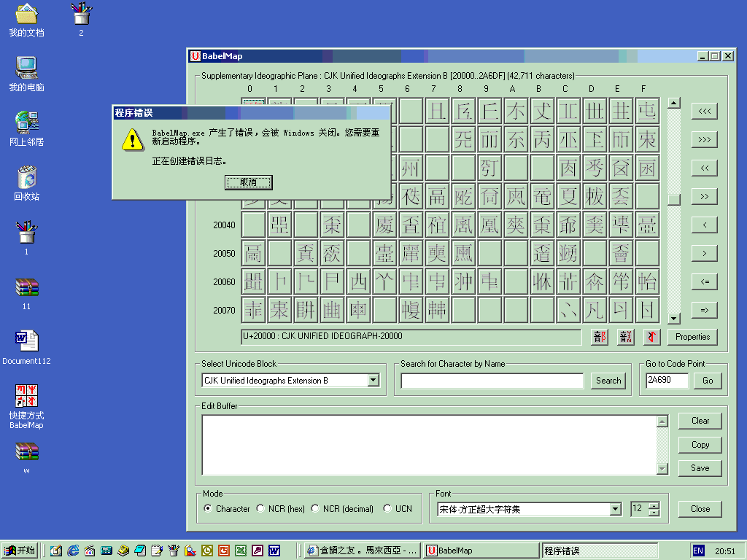
Task: Open the notepad-with-pen quick launch icon
Action: (157, 551)
